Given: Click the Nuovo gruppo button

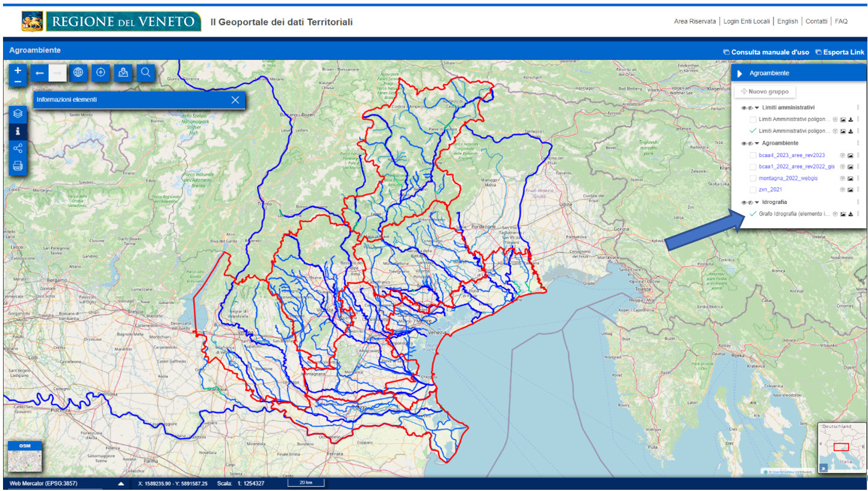Looking at the screenshot, I should (x=765, y=91).
